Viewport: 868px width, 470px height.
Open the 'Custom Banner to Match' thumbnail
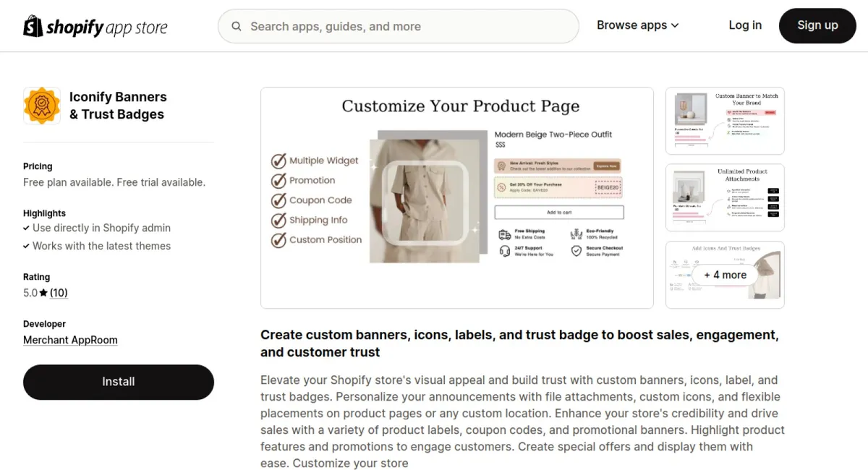pos(725,121)
